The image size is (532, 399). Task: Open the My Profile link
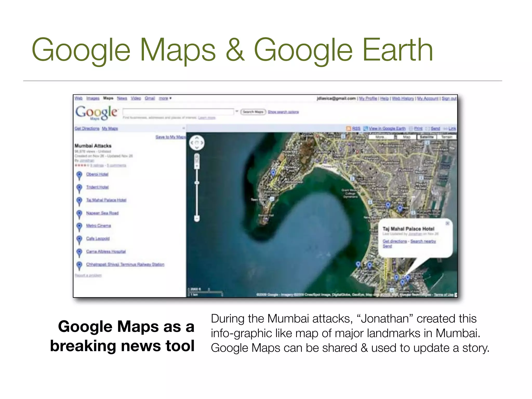[x=368, y=98]
